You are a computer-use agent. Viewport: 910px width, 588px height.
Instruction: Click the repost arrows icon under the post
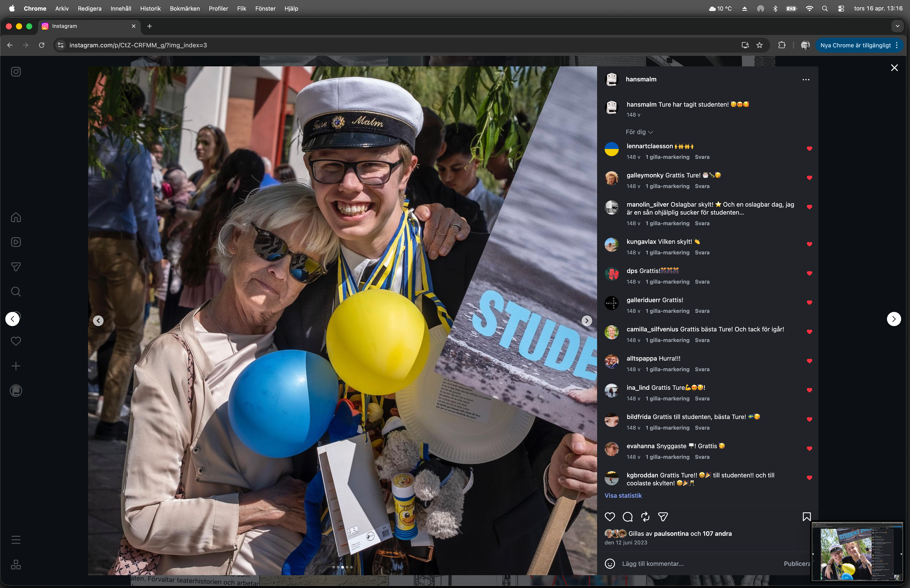[x=645, y=517]
